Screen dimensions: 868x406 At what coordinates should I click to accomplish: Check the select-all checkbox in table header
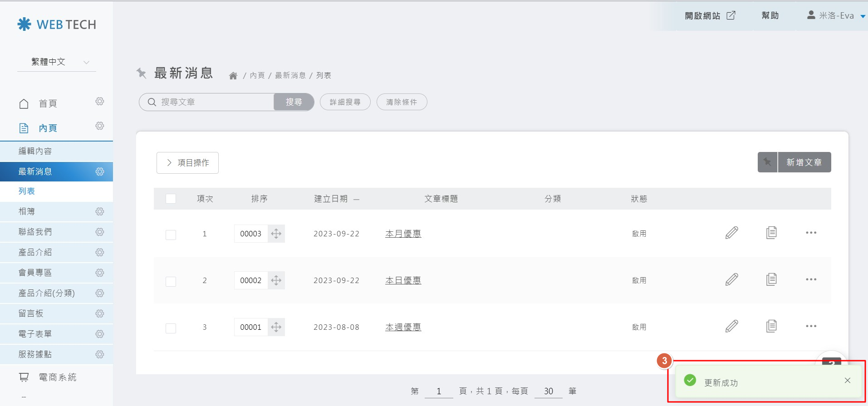(x=171, y=199)
